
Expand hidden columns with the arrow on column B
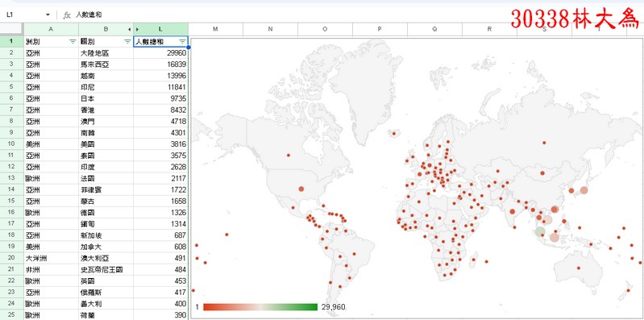(x=130, y=29)
